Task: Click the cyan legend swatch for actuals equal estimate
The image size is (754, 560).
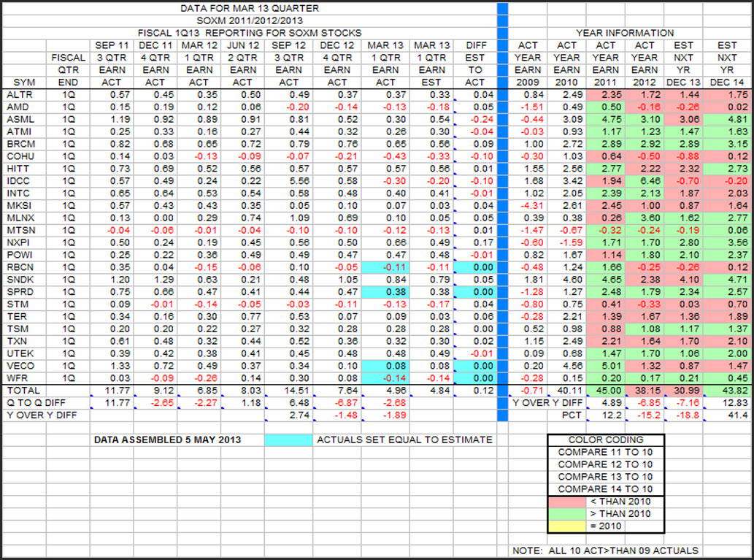Action: tap(288, 440)
